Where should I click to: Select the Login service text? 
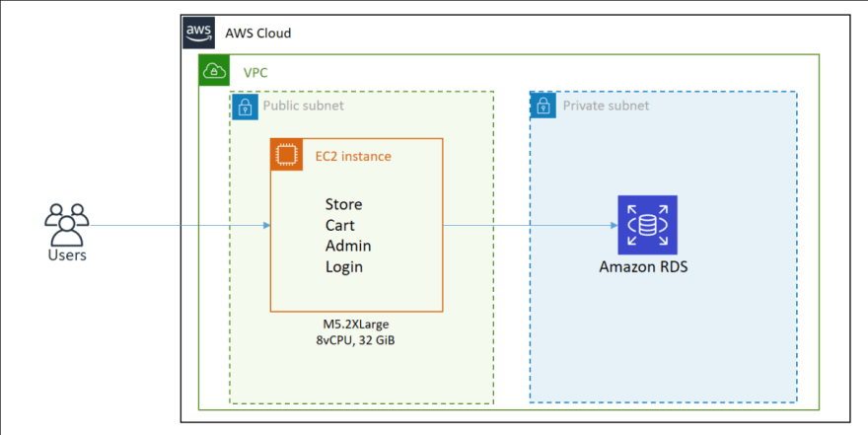point(344,266)
